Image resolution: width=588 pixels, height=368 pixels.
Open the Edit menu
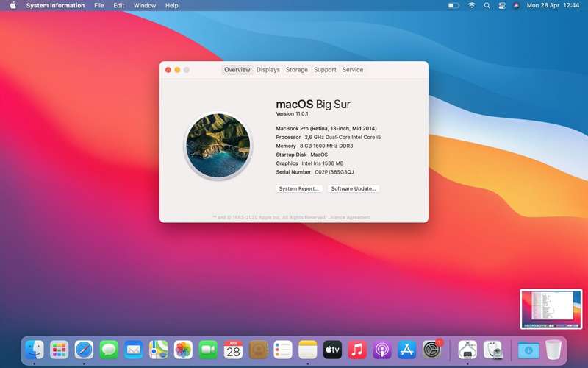pos(119,6)
